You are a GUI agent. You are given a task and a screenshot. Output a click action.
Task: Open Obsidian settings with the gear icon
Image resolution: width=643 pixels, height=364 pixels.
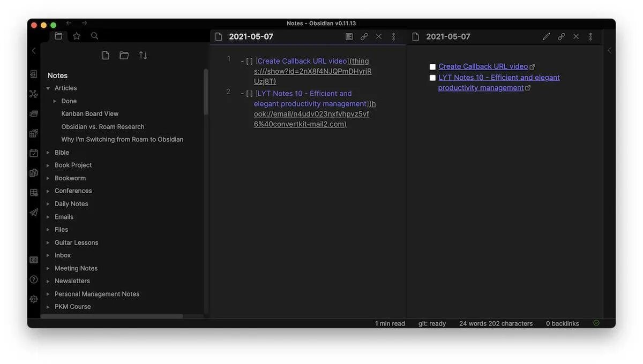tap(33, 299)
